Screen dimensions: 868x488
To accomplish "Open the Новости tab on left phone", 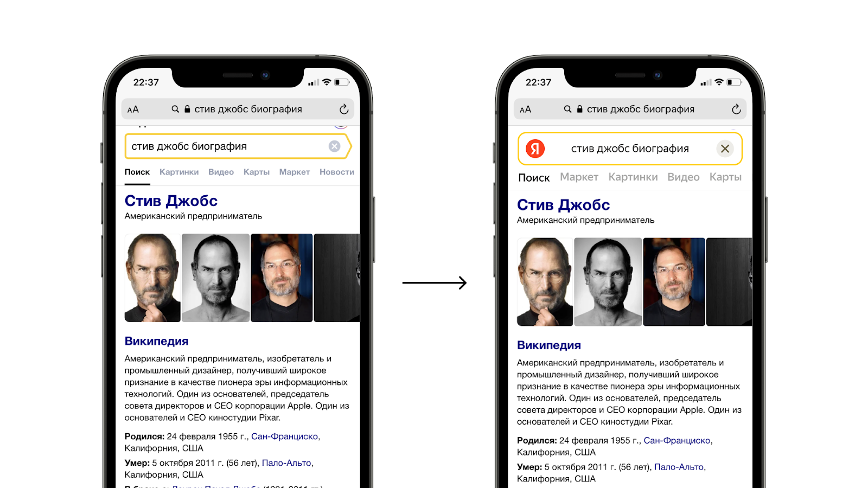I will pos(337,172).
